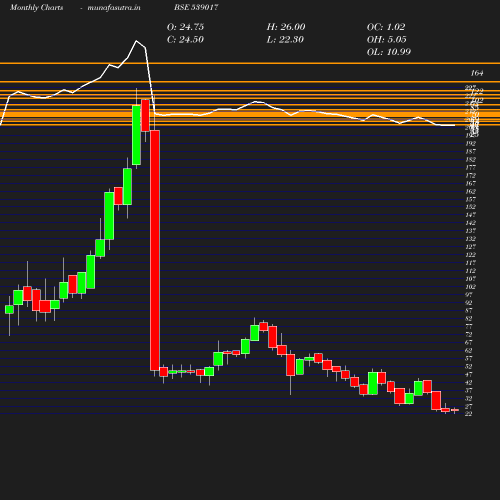Click price axis label 47

click(469, 375)
